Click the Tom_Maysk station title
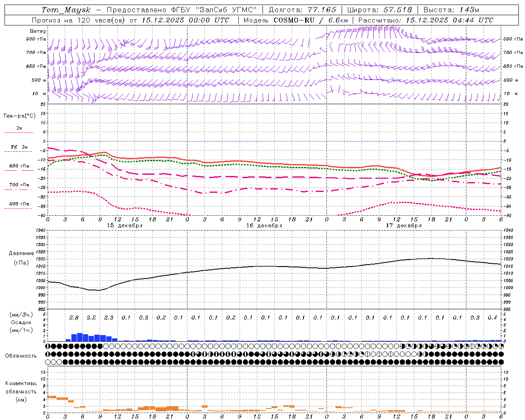The image size is (525, 420). pos(66,10)
